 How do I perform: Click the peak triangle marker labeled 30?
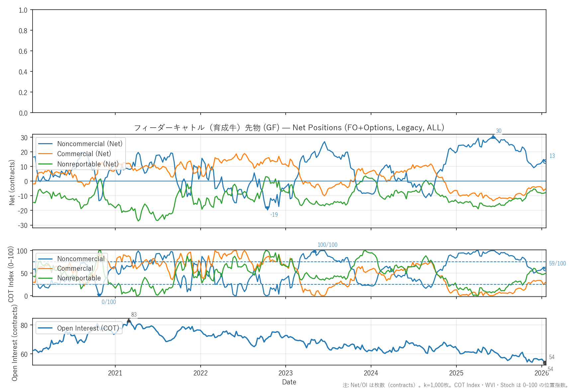tap(493, 137)
